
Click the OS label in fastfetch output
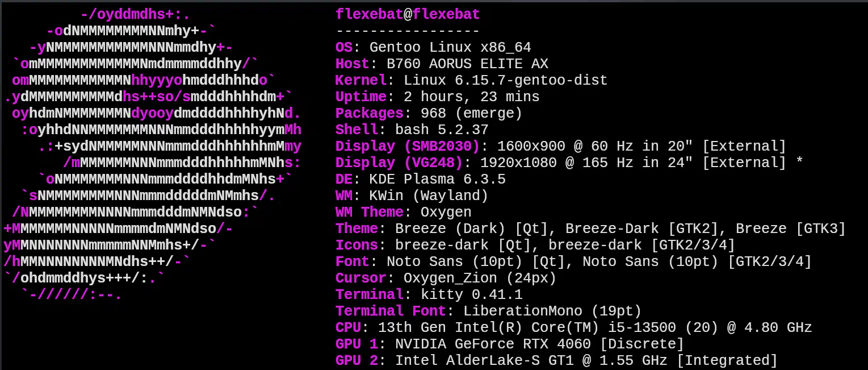[x=344, y=47]
